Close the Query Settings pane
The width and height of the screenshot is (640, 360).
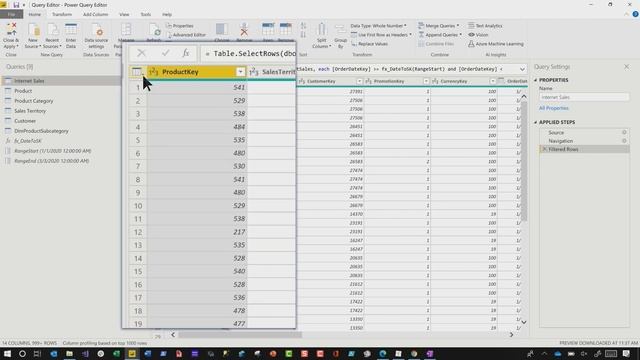pyautogui.click(x=627, y=67)
